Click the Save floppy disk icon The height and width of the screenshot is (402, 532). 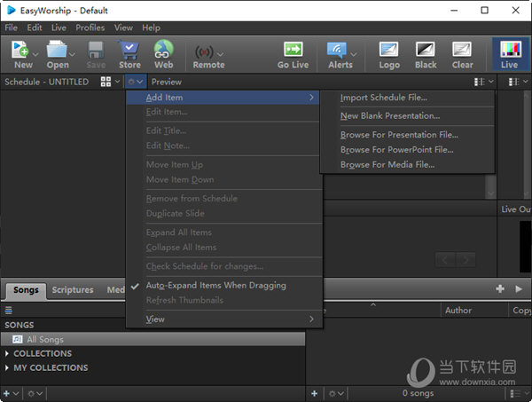(96, 50)
